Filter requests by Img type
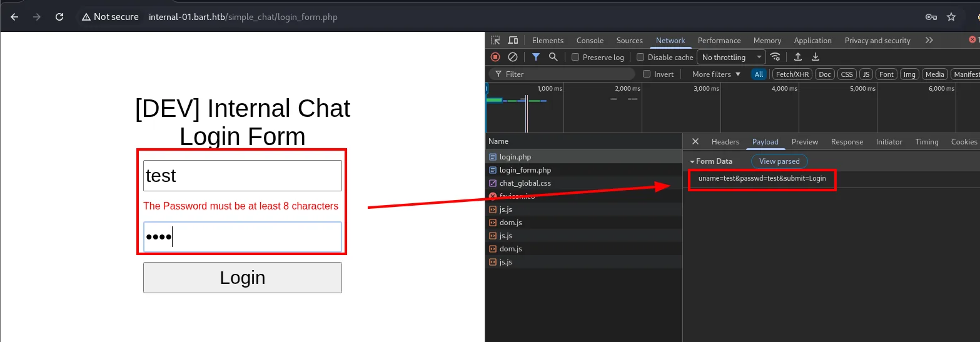This screenshot has width=980, height=342. (909, 74)
